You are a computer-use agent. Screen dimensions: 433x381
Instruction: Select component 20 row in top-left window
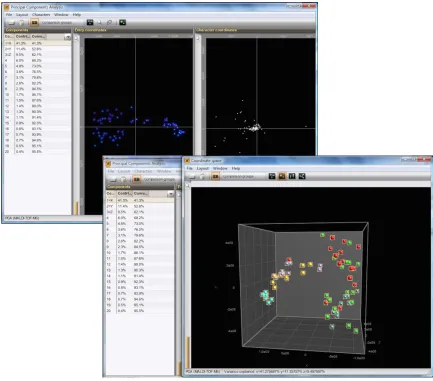(x=37, y=152)
